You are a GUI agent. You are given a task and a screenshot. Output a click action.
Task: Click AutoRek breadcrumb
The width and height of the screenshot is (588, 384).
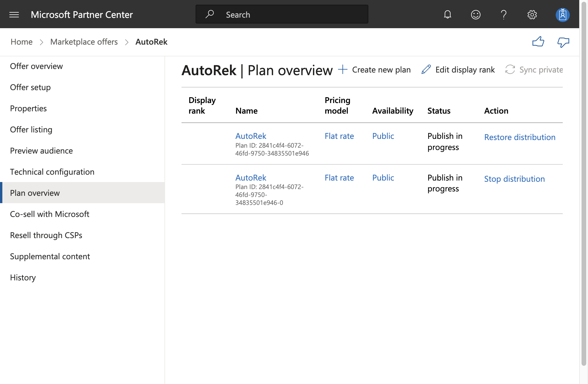click(151, 42)
